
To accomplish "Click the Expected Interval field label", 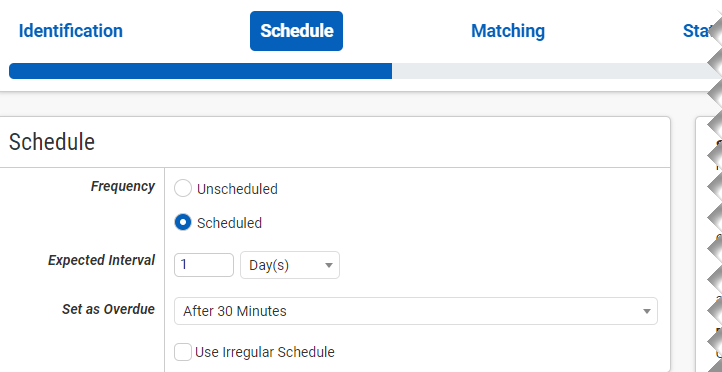I will 101,261.
